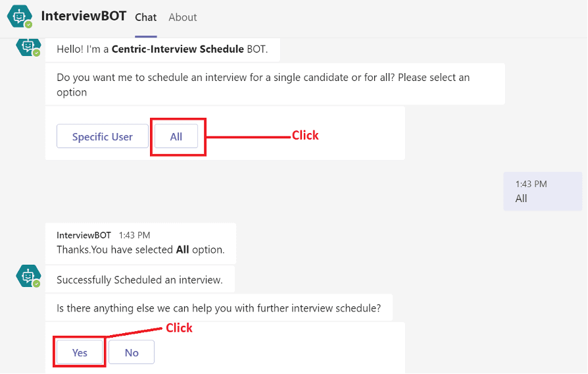This screenshot has height=374, width=588.
Task: Open the Chat tab
Action: pyautogui.click(x=145, y=18)
